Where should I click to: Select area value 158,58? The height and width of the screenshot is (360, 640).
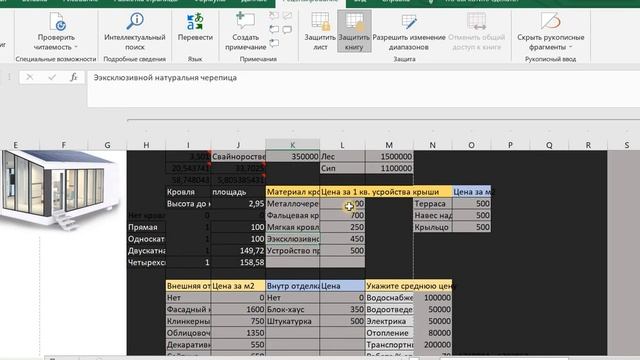point(238,262)
